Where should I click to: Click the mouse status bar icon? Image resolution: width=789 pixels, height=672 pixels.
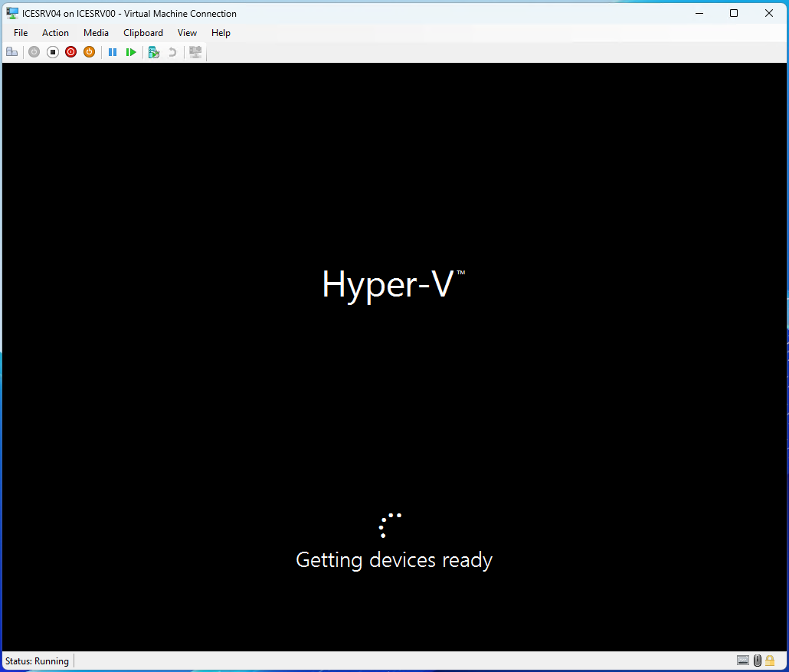pyautogui.click(x=758, y=661)
